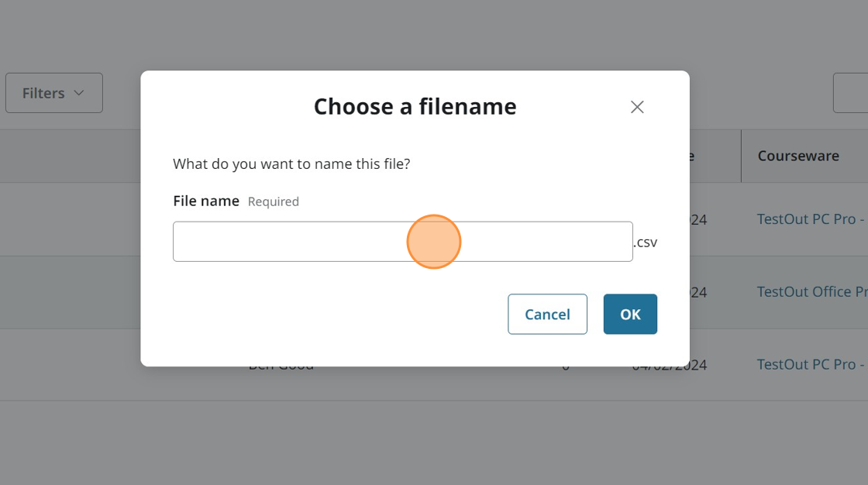
Task: Select the Courseware column header
Action: pyautogui.click(x=798, y=156)
